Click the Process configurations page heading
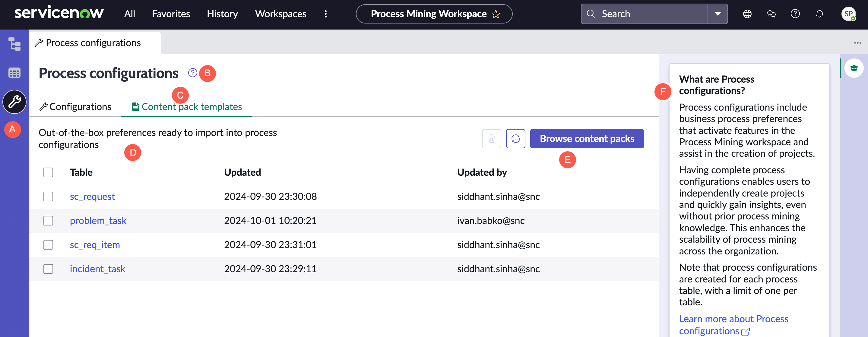This screenshot has width=868, height=337. click(x=109, y=73)
